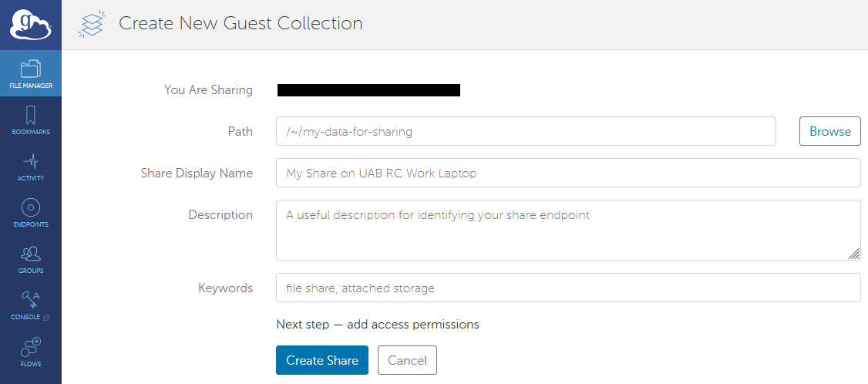Click the 'Next step — add access permissions' text
868x384 pixels.
[x=378, y=324]
